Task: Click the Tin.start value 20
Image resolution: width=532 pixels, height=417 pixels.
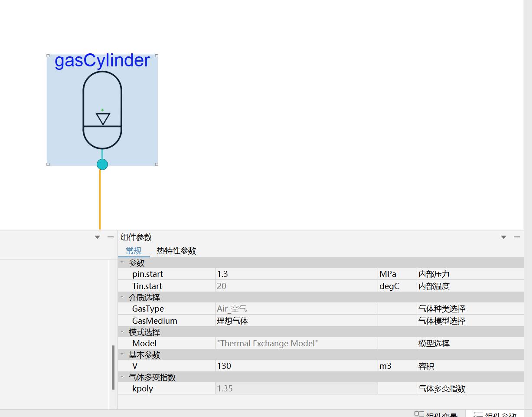Action: [x=297, y=286]
